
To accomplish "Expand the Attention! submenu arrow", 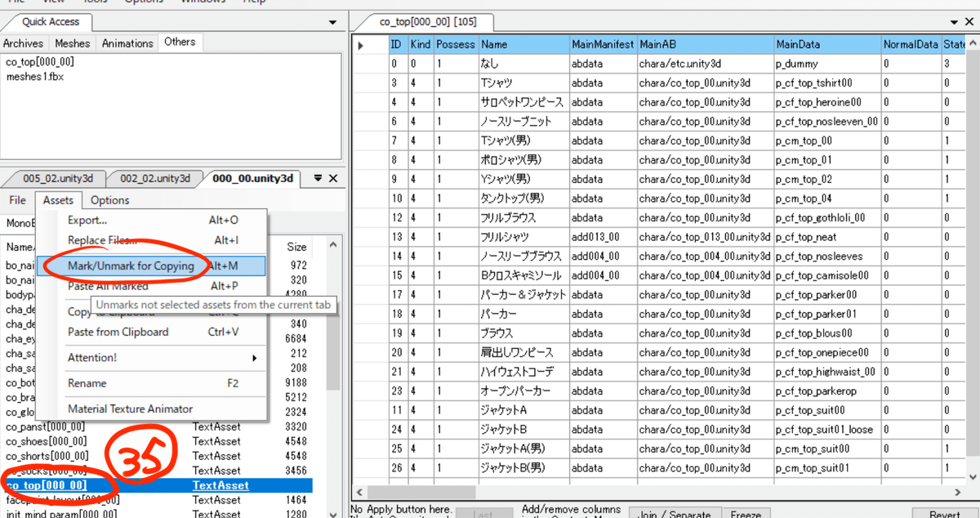I will click(255, 358).
